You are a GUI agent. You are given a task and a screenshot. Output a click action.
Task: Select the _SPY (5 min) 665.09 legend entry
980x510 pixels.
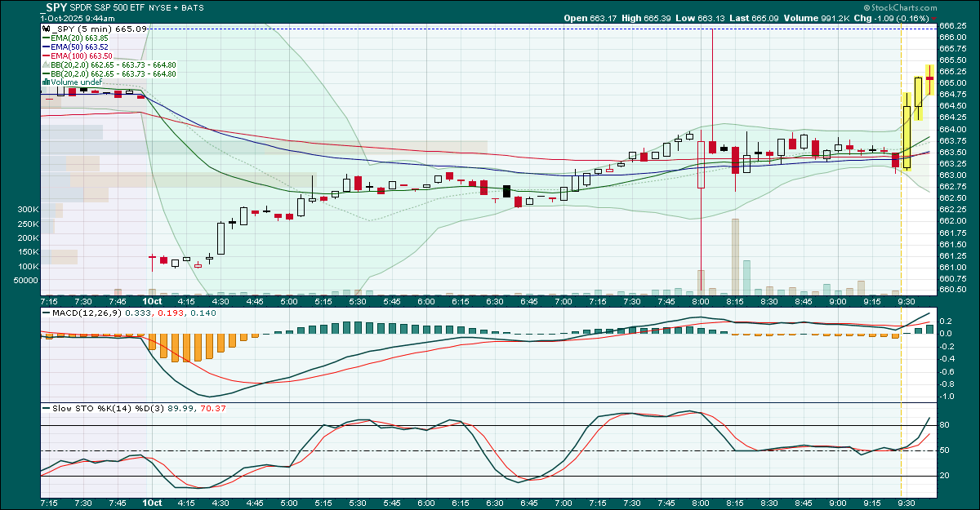[x=100, y=29]
